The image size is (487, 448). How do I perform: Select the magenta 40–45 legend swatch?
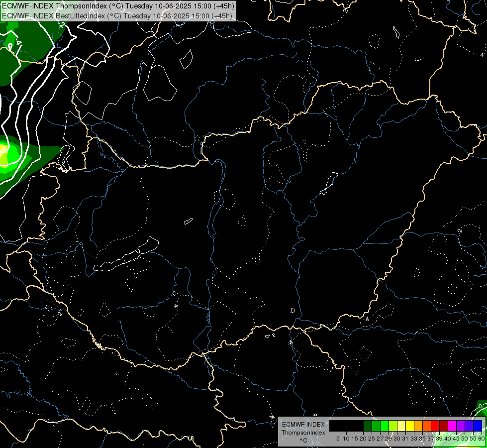[x=452, y=426]
